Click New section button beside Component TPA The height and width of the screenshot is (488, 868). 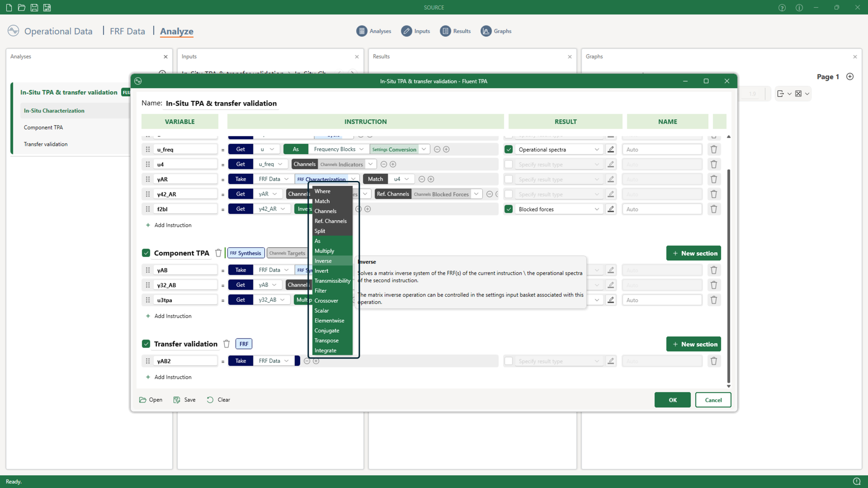[x=693, y=253]
